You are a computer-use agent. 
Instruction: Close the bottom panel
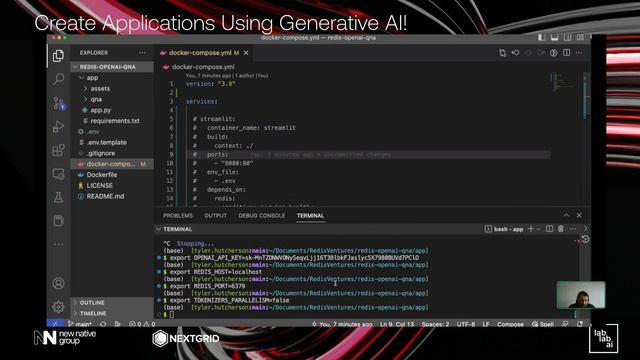click(579, 215)
